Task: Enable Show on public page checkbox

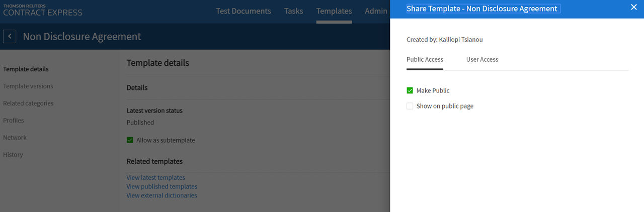Action: pos(410,106)
